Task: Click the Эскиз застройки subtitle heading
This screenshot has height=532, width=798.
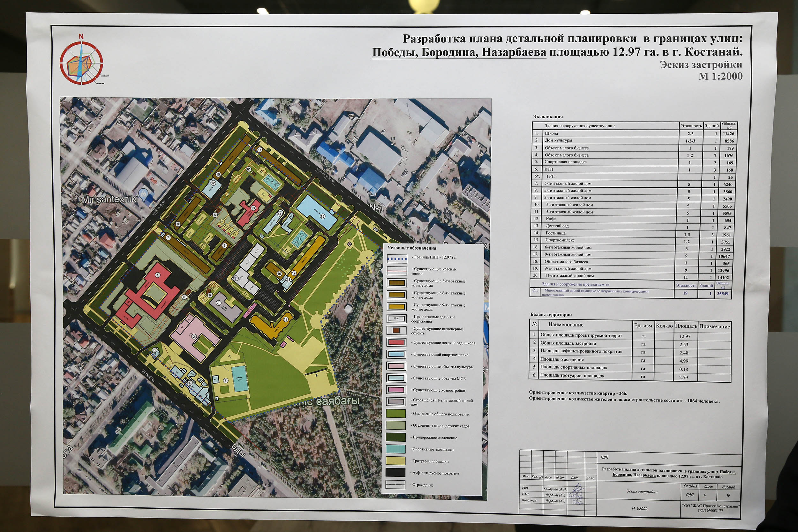Action: (701, 64)
